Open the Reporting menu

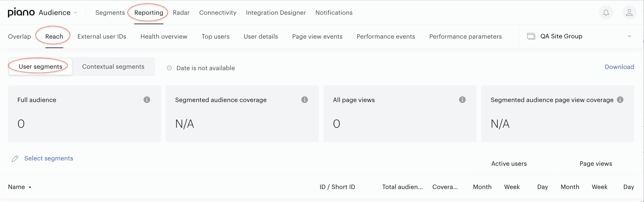tap(149, 13)
